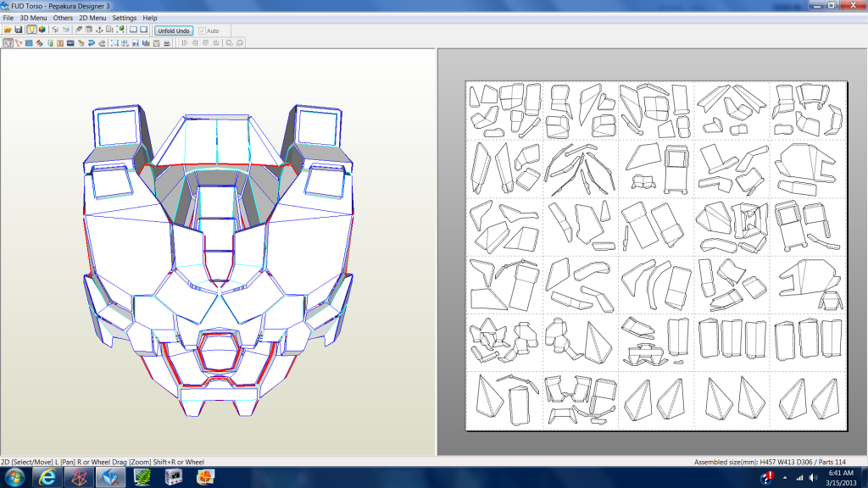868x488 pixels.
Task: Click the Pepakura Designer taskbar icon
Action: pos(111,477)
